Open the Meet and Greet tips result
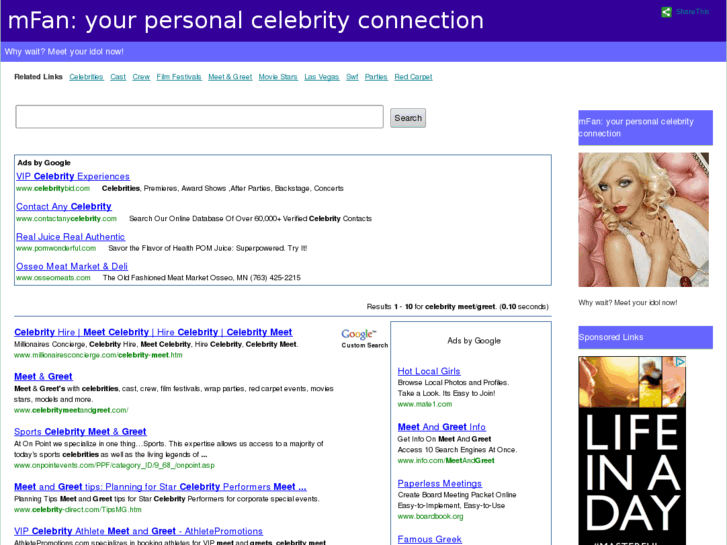The width and height of the screenshot is (727, 545). [160, 487]
